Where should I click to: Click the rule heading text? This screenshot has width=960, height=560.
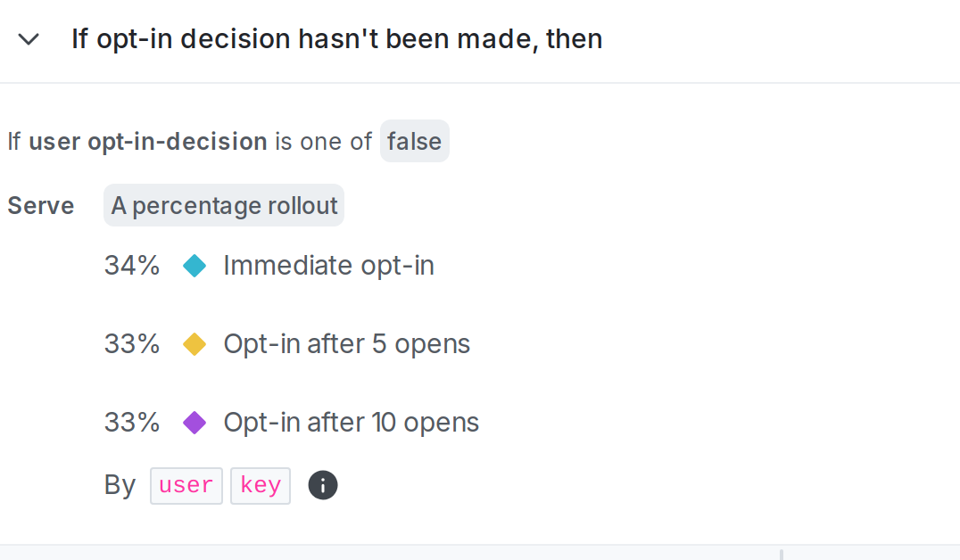(x=336, y=38)
